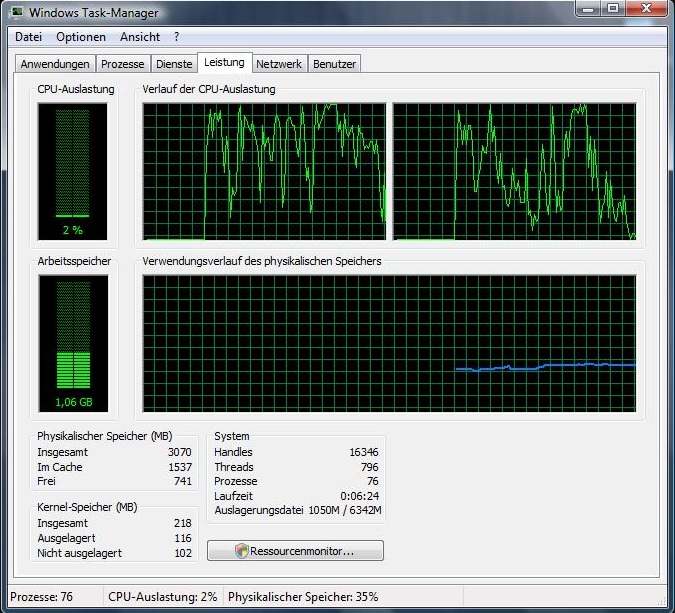Viewport: 675px width, 613px height.
Task: Click the kernel Insgesamt value 218
Action: [x=183, y=523]
